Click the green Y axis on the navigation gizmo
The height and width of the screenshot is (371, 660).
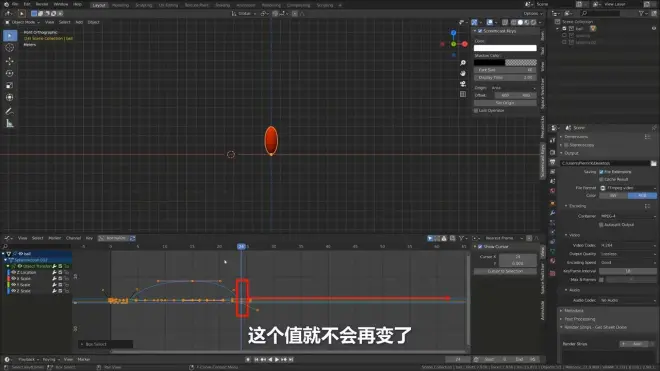click(x=453, y=44)
